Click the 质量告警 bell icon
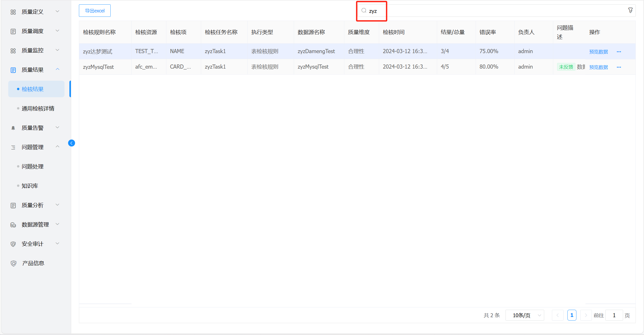The image size is (644, 335). 13,128
